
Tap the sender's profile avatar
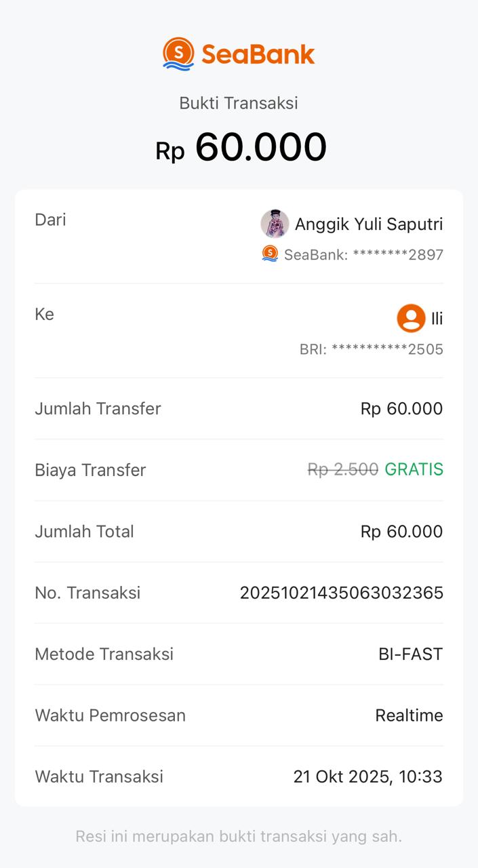pos(275,224)
